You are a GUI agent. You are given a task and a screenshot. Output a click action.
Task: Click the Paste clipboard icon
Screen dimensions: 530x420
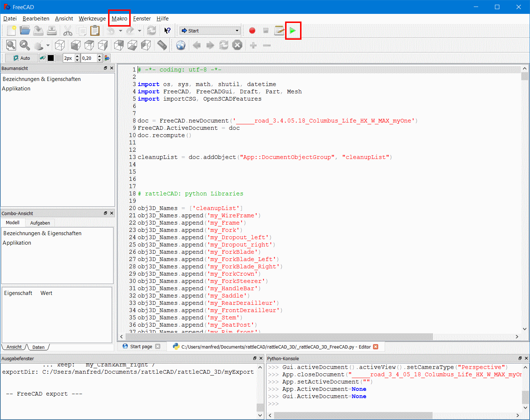tap(95, 31)
